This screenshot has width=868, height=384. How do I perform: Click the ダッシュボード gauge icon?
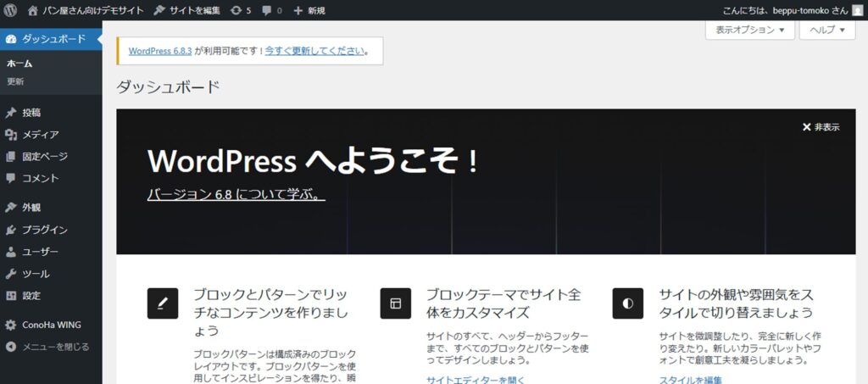(10, 39)
